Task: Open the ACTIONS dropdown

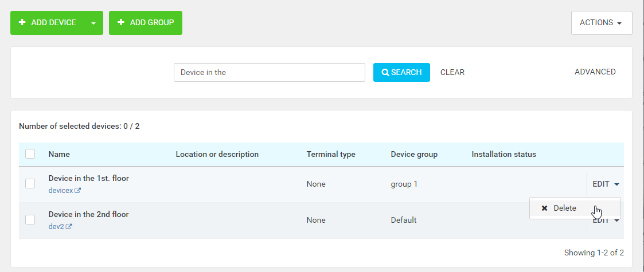Action: point(601,23)
